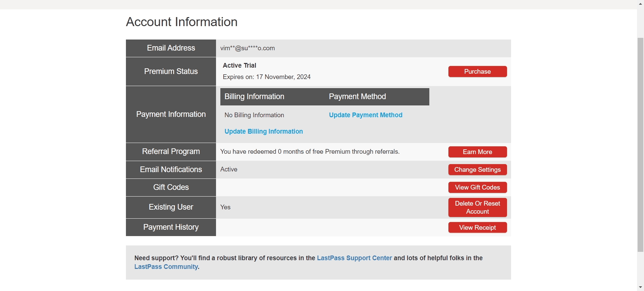Click the vertical scrollbar thumb
The image size is (644, 291).
pyautogui.click(x=640, y=144)
